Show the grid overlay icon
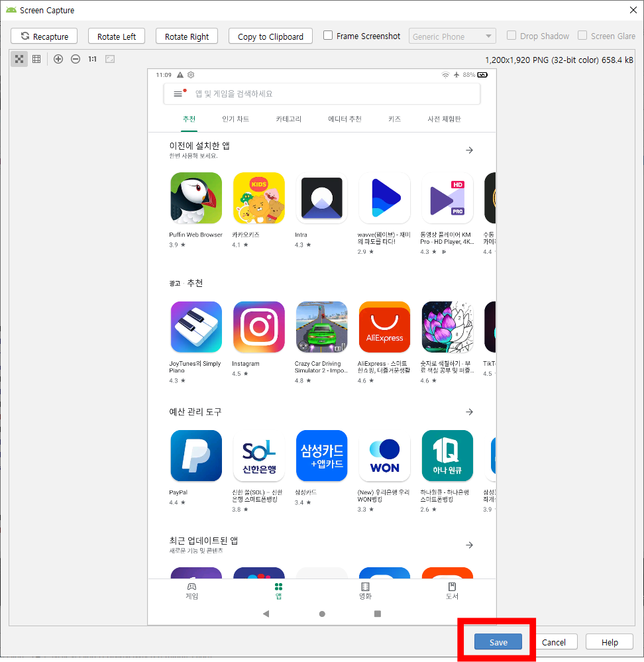The image size is (644, 662). [36, 59]
